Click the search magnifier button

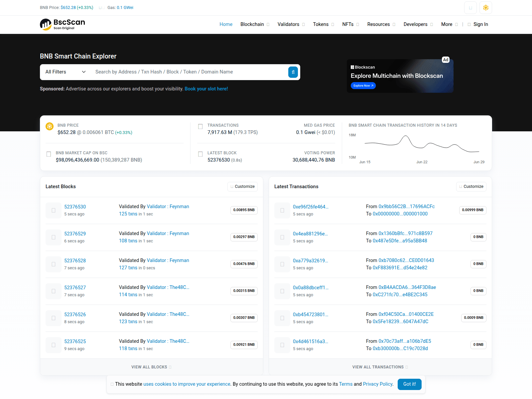[293, 72]
